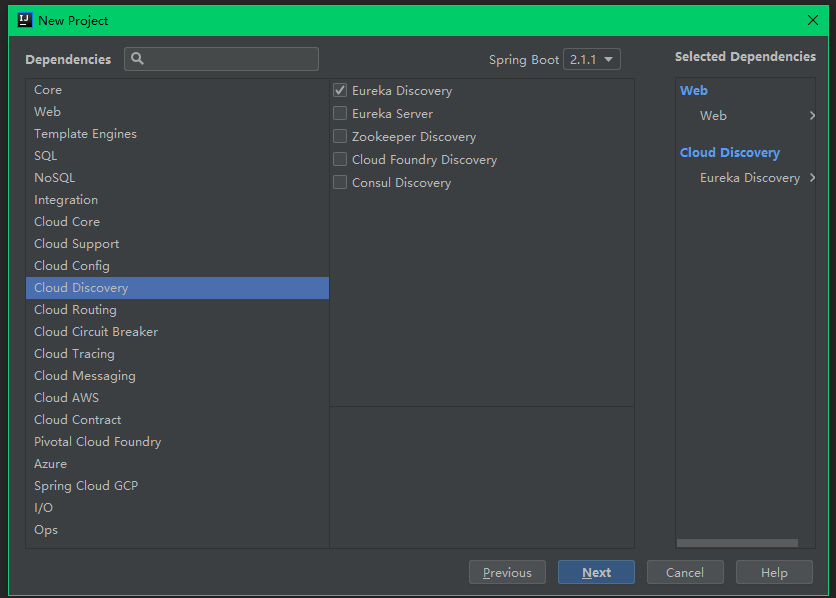Open the Cloud Messaging category
This screenshot has height=598, width=836.
[x=178, y=376]
